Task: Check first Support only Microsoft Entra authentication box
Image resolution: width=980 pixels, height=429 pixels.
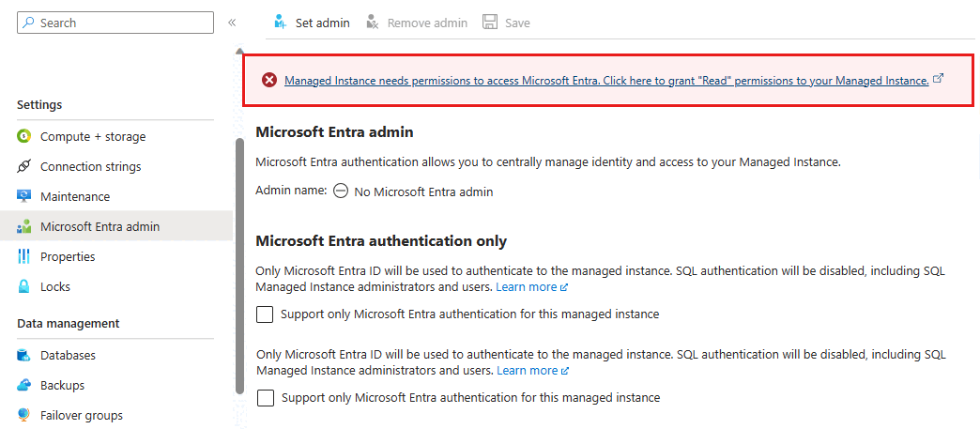Action: click(266, 314)
